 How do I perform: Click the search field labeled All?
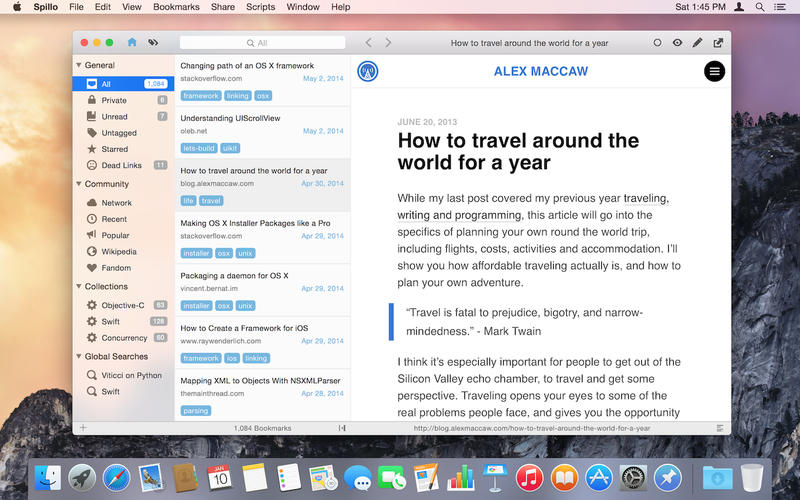click(262, 43)
